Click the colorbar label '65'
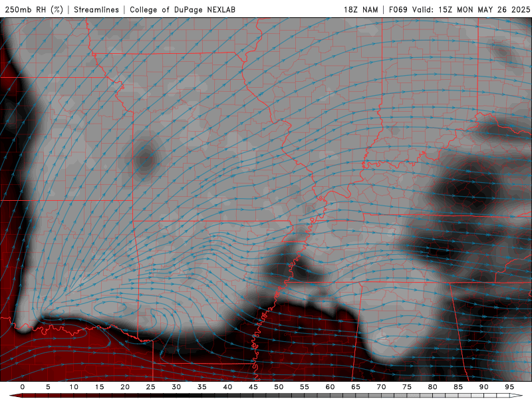 [x=356, y=387]
